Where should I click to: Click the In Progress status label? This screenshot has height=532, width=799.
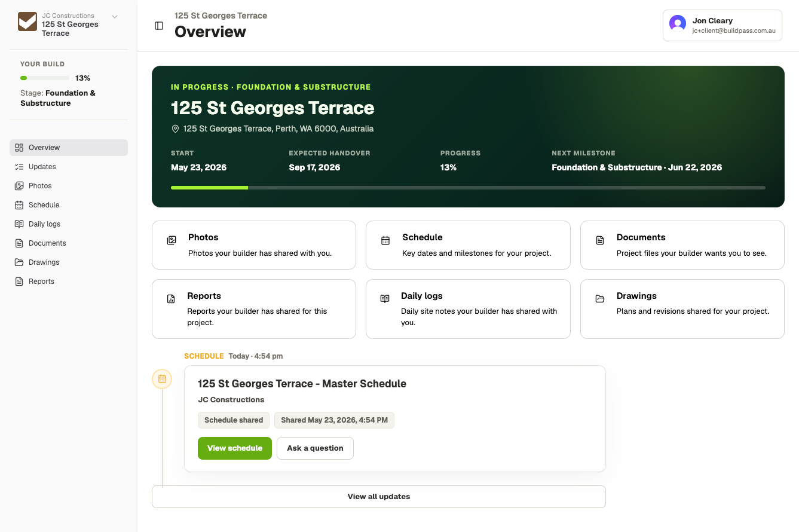[271, 87]
